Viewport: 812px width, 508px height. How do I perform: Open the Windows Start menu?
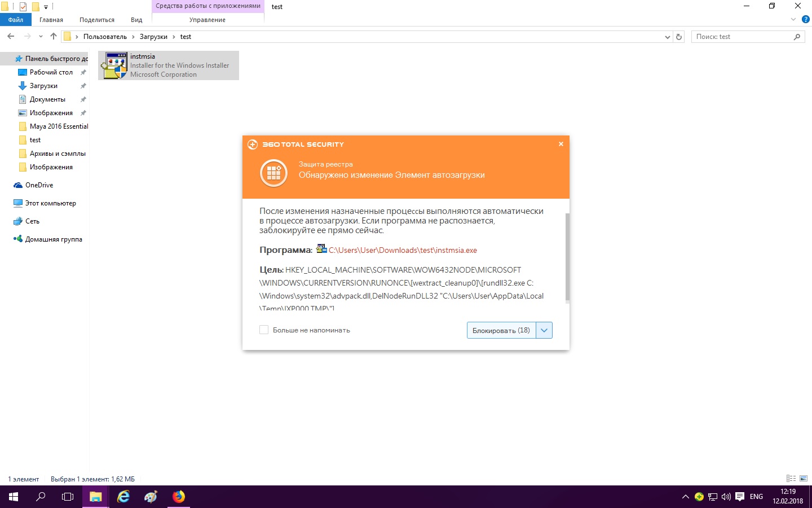tap(14, 497)
